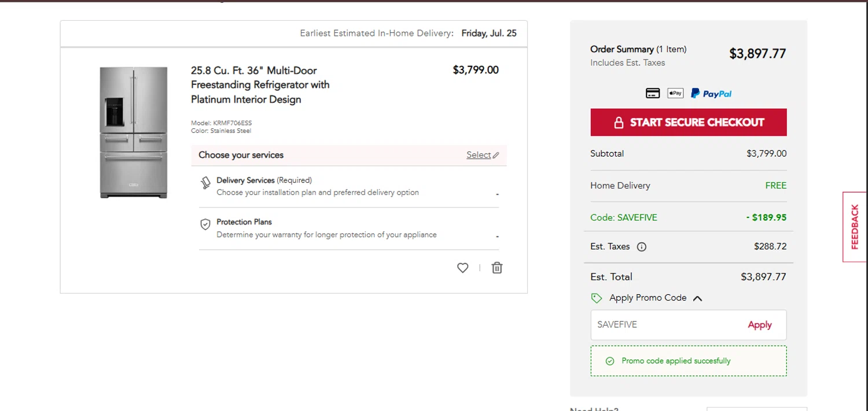Expand the Protection Plans row
This screenshot has height=411, width=868.
[349, 229]
